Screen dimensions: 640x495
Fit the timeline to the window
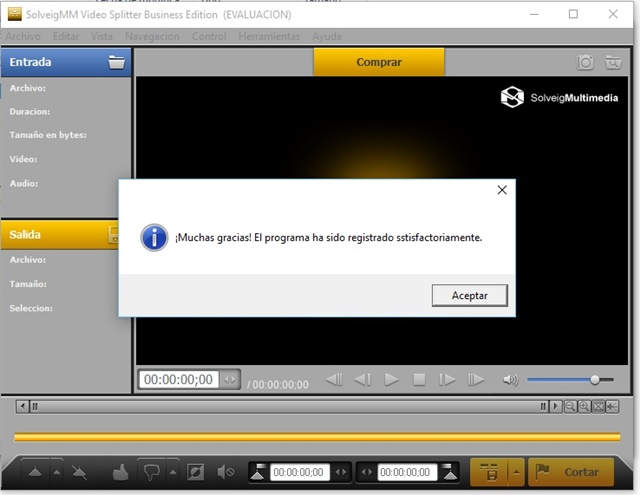tap(598, 406)
